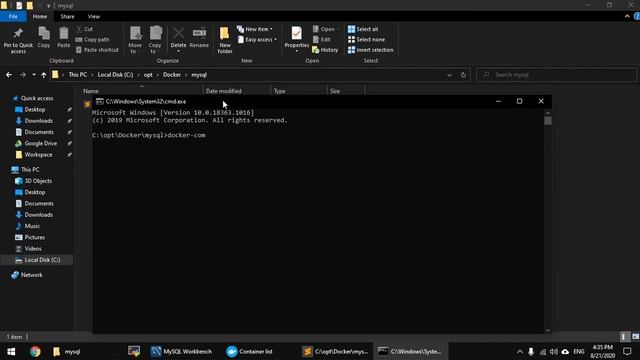
Task: Go up one folder level
Action: click(44, 75)
